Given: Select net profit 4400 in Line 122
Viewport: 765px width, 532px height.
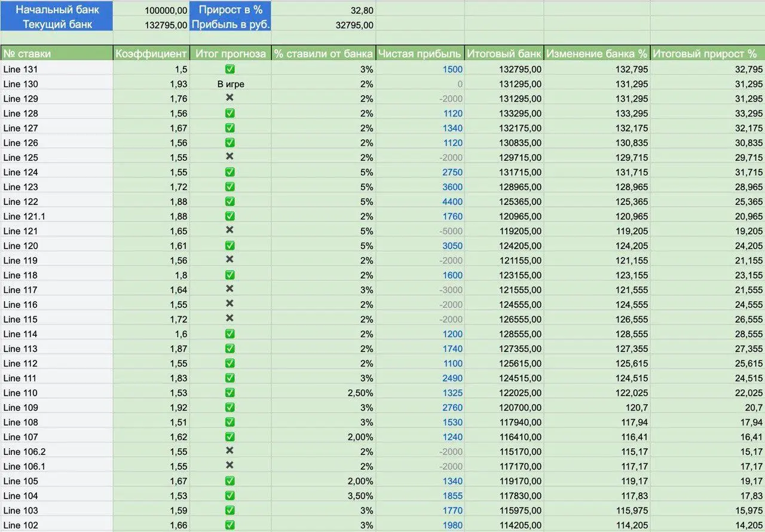Looking at the screenshot, I should [452, 202].
